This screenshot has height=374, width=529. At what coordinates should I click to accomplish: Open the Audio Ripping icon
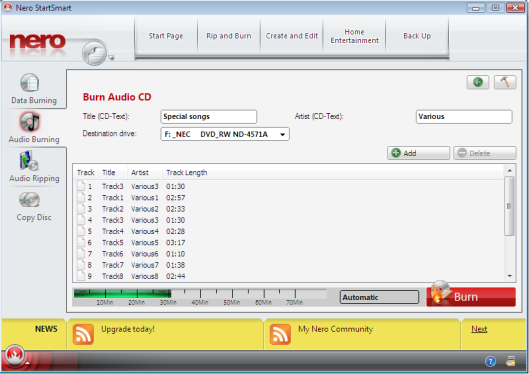(x=29, y=161)
